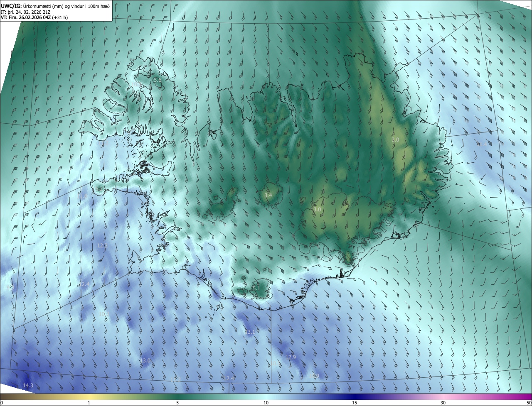Click the 'IT: þri. 24. 02. 2026 21Z' line
Viewport: 532px width, 406px height.
[x=26, y=12]
